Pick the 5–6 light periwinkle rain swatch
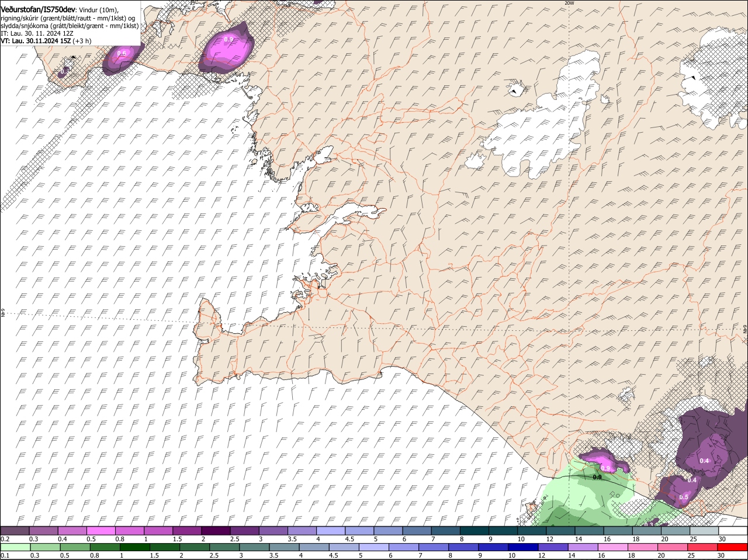Viewport: 748px width, 560px height. 374,547
